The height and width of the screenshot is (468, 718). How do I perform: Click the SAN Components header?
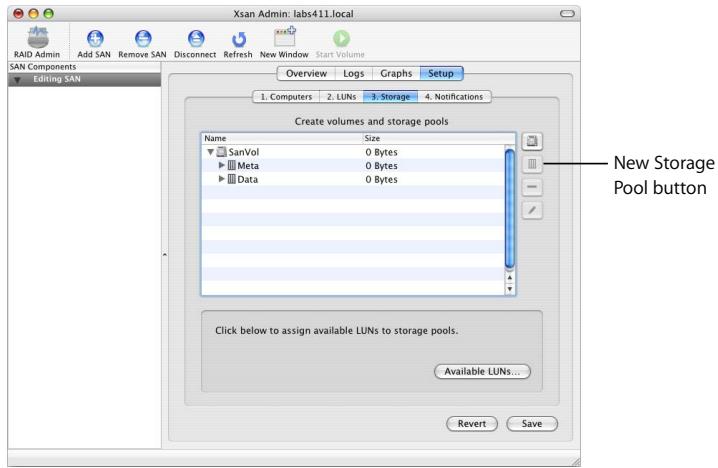click(x=84, y=67)
